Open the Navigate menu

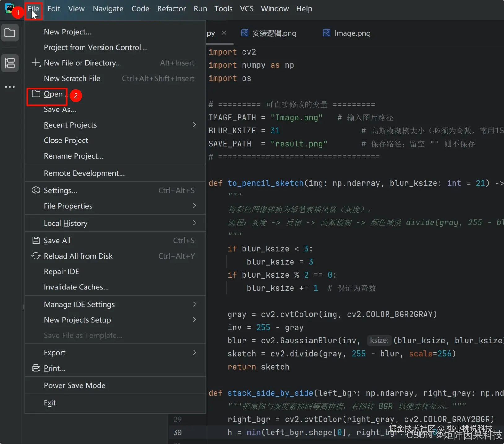(108, 9)
